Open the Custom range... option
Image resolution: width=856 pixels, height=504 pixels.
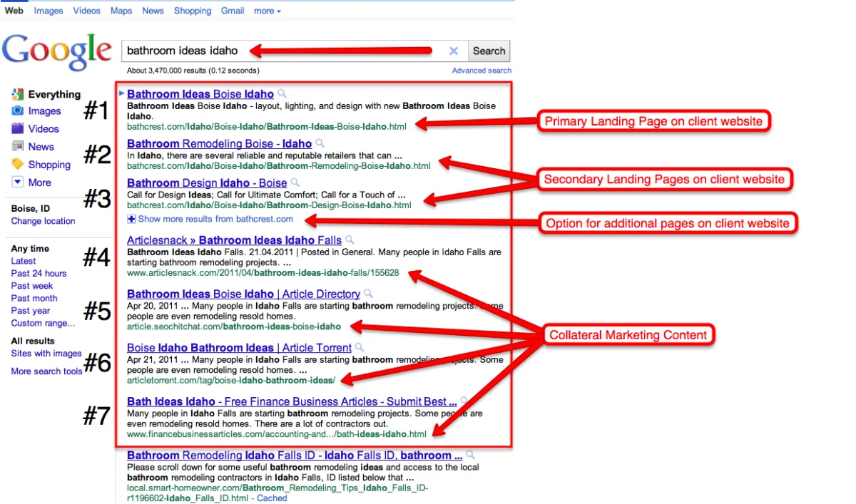(43, 323)
